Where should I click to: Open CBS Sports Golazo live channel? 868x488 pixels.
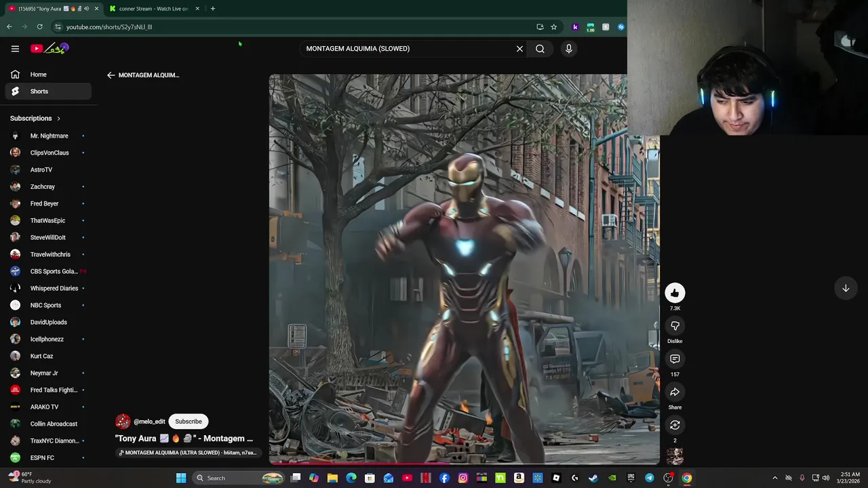[47, 271]
